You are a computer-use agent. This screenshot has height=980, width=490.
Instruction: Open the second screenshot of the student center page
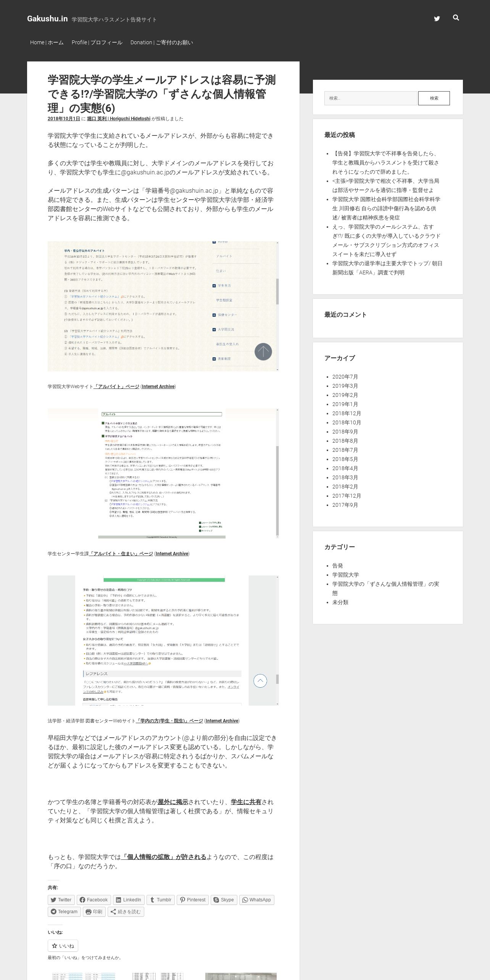pyautogui.click(x=163, y=473)
